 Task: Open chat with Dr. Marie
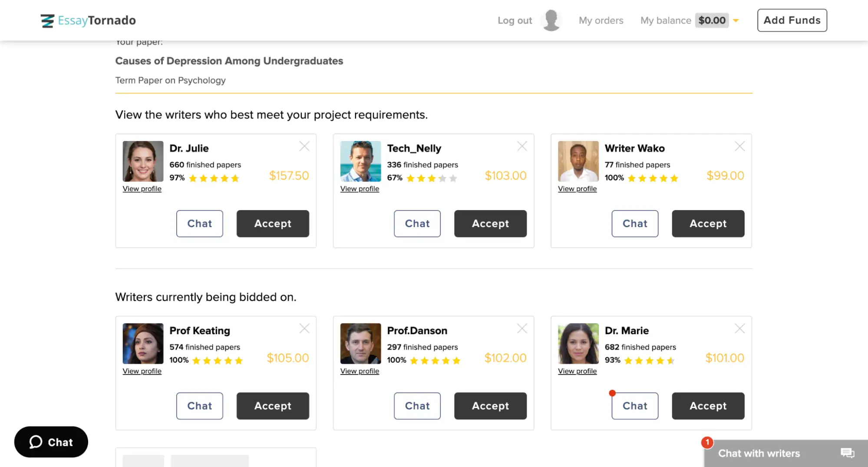pos(634,406)
